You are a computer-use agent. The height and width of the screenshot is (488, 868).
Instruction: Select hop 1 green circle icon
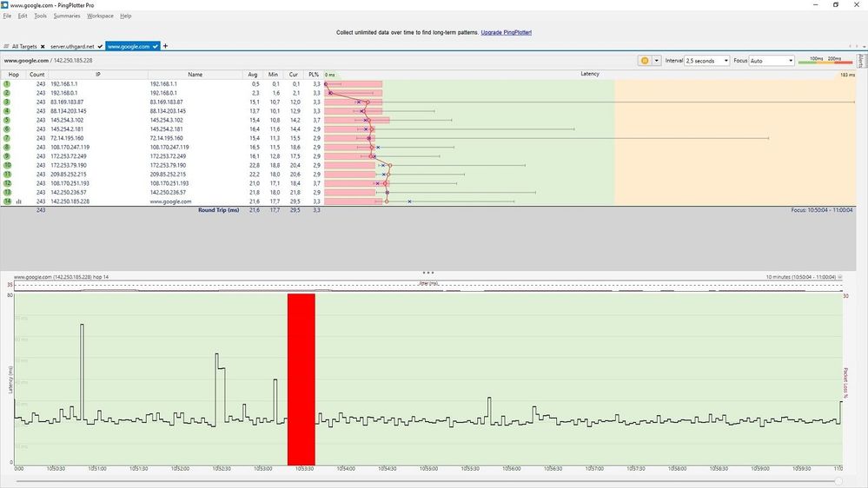[7, 84]
